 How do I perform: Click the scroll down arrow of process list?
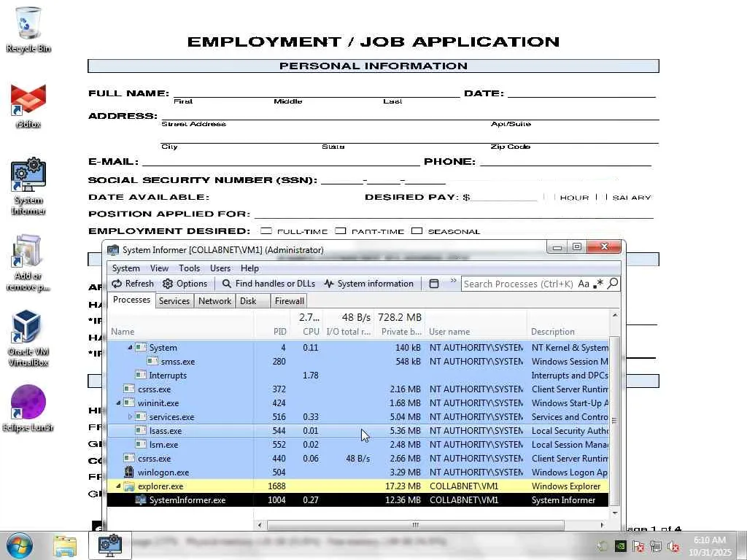(x=614, y=513)
